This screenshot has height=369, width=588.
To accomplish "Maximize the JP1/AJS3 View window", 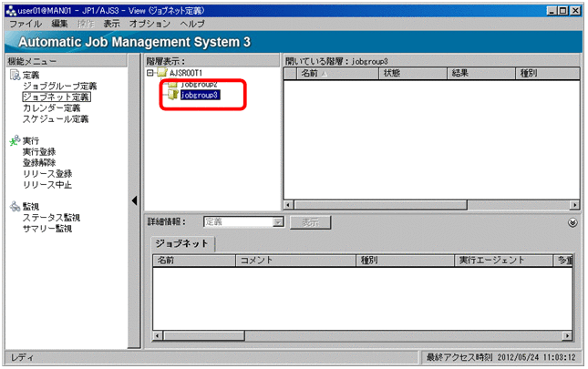I will click(563, 11).
